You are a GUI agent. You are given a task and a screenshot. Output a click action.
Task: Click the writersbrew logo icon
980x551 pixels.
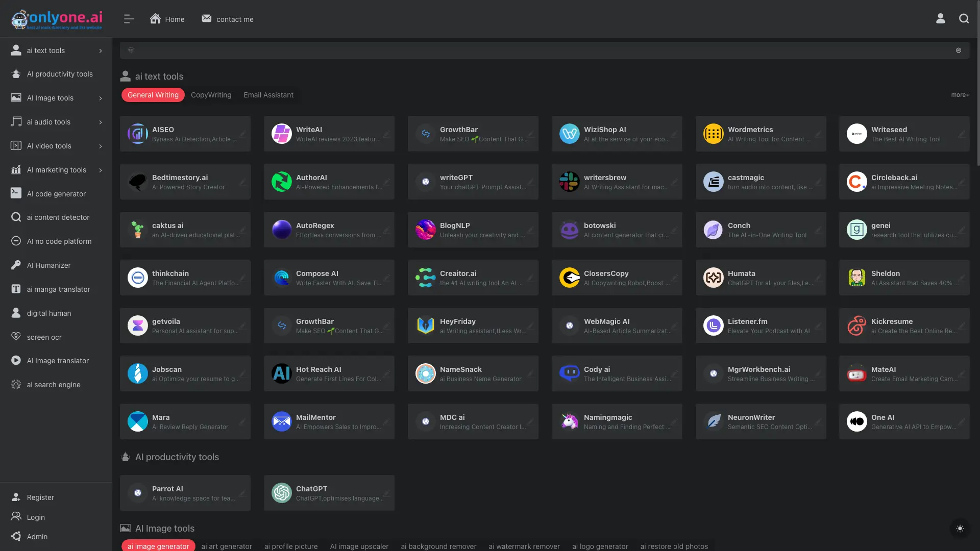(570, 182)
